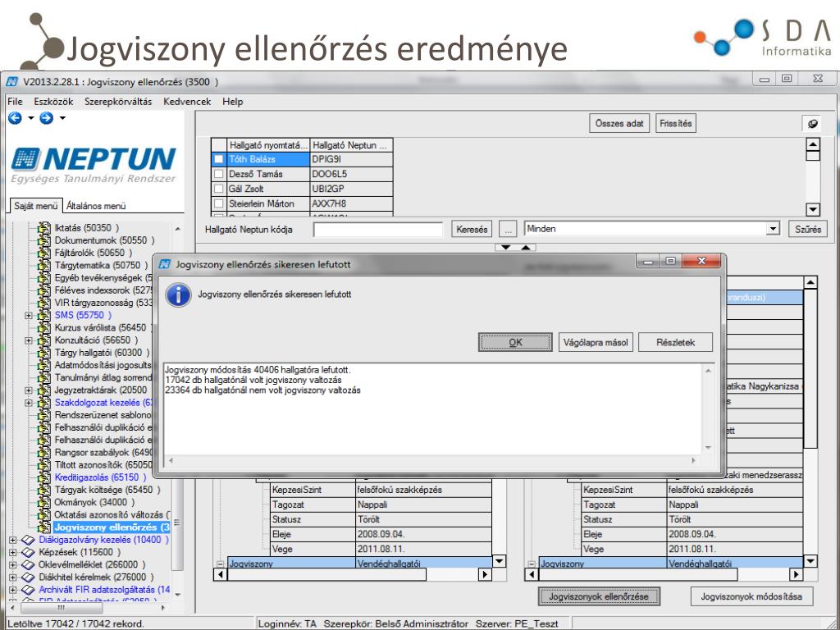Tick the checkbox for Steierlein Márton

pyautogui.click(x=218, y=203)
